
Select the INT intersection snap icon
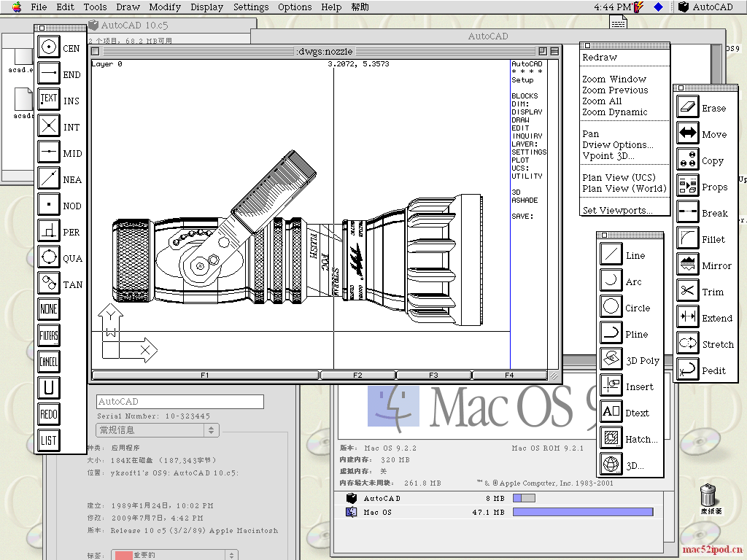(x=49, y=125)
